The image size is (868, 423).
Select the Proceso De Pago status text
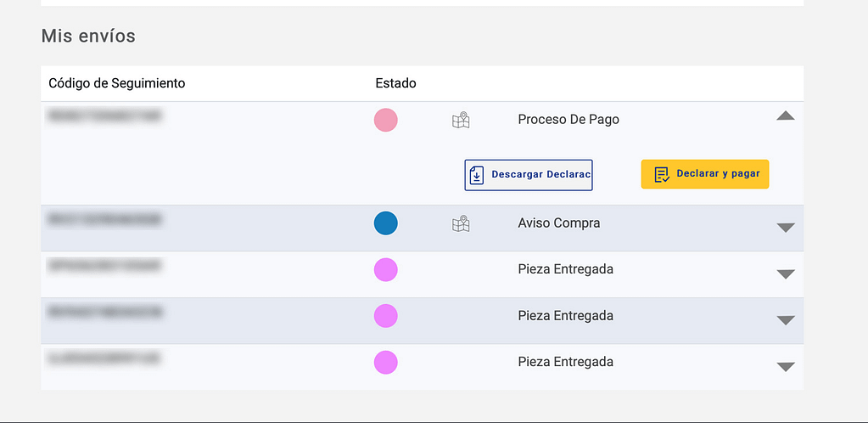click(568, 119)
